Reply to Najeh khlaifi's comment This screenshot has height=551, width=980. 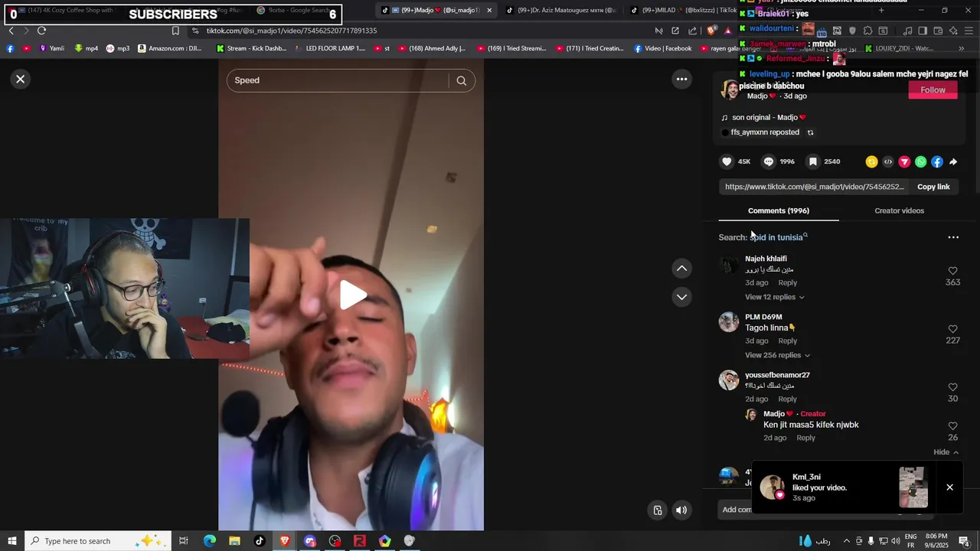coord(788,283)
